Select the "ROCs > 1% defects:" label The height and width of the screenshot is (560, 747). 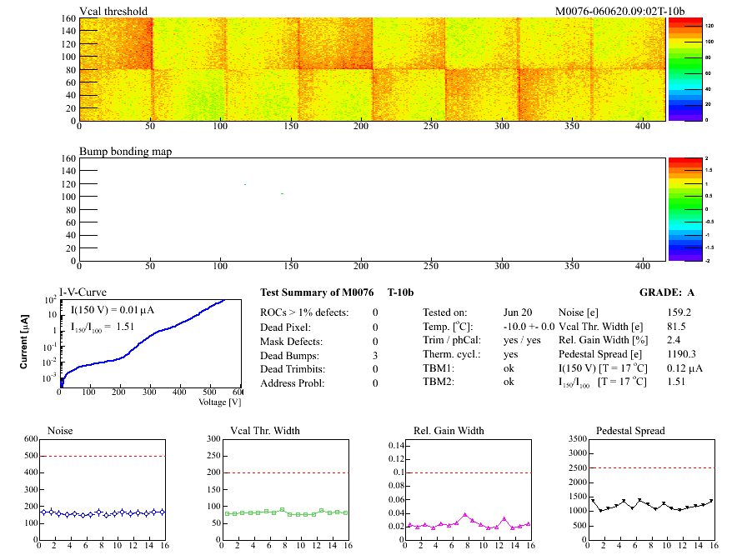pos(304,312)
